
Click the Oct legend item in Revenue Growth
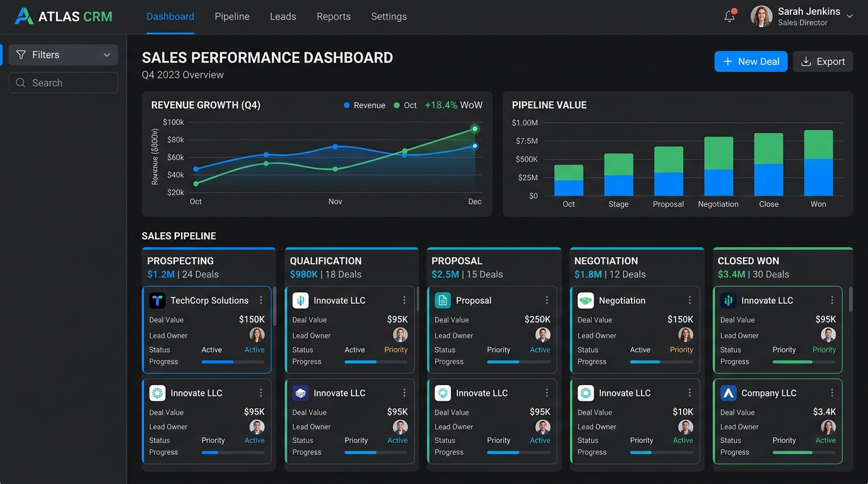(406, 105)
